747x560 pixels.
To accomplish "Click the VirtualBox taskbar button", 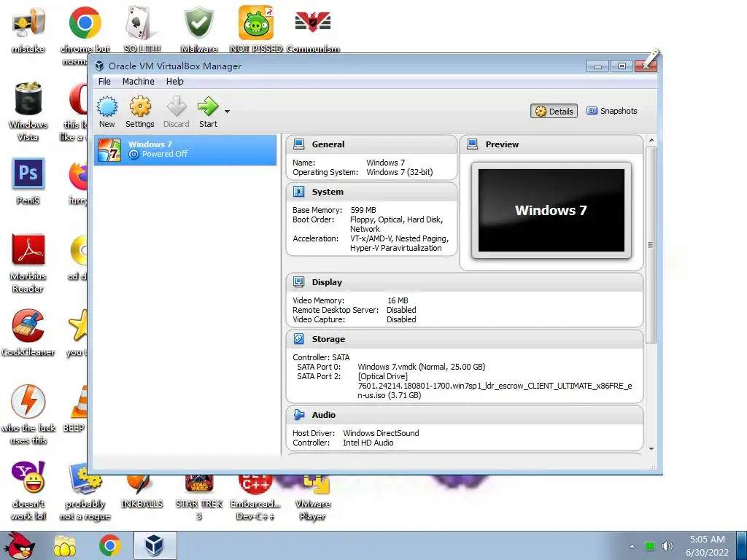I will [155, 545].
